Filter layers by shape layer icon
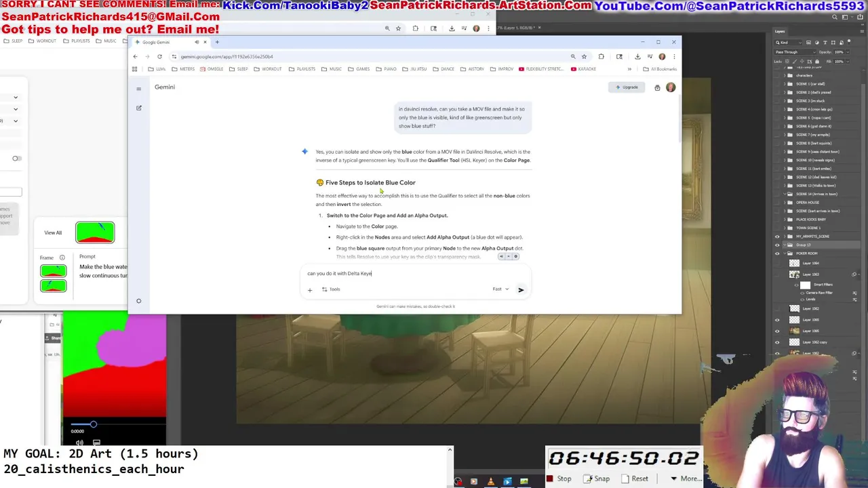The image size is (868, 488). [833, 43]
